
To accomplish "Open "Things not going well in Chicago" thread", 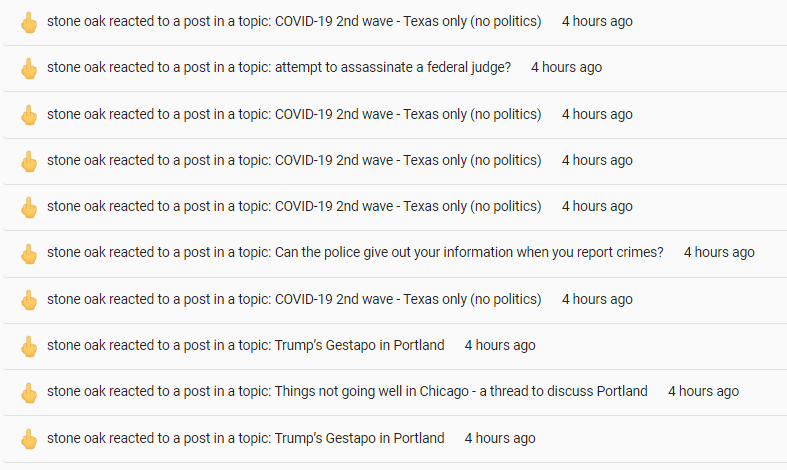I will pos(461,392).
